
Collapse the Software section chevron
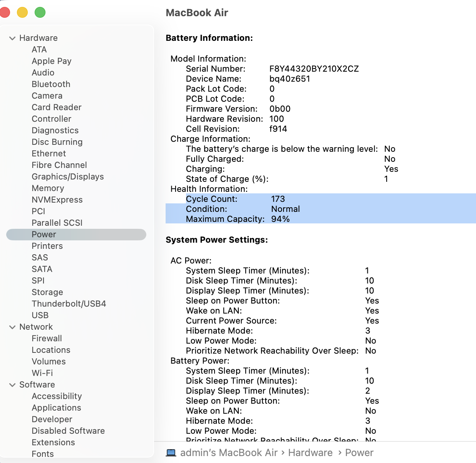pyautogui.click(x=12, y=385)
